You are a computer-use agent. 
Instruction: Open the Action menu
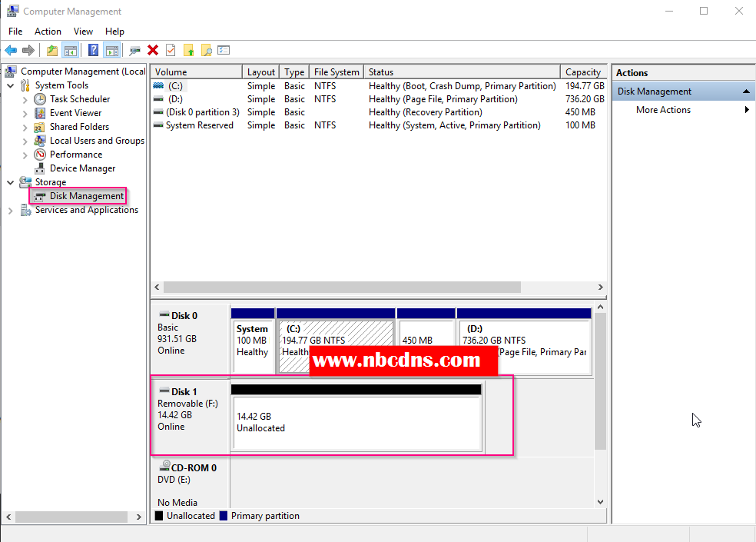[48, 31]
